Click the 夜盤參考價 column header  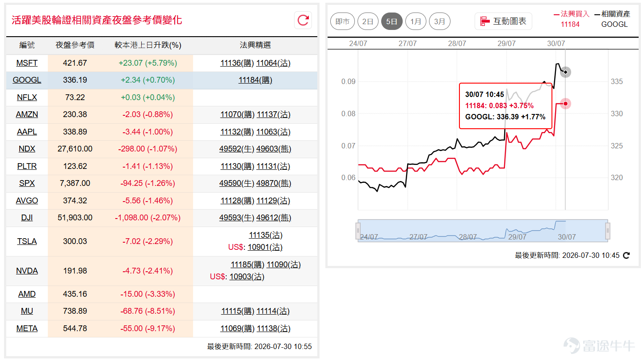point(75,45)
